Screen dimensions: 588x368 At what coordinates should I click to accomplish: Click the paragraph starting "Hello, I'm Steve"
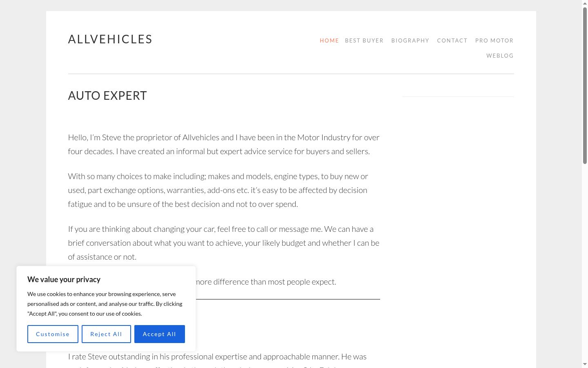pyautogui.click(x=224, y=144)
